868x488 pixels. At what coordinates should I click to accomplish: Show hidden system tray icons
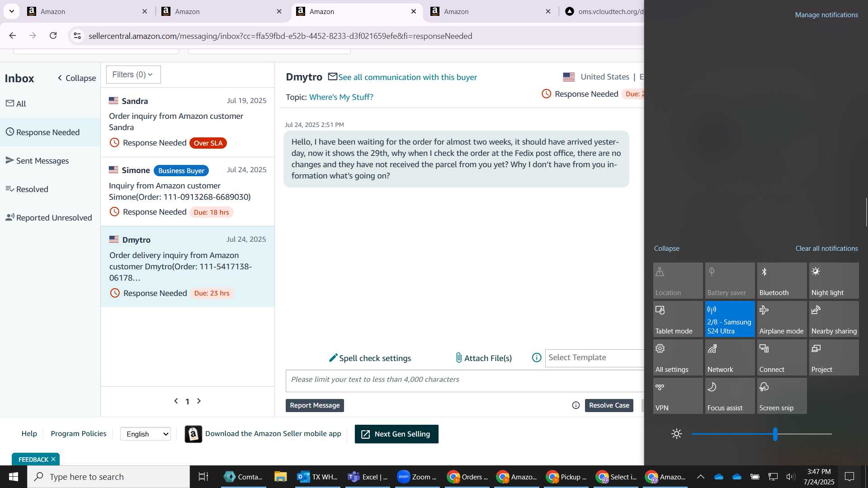pos(700,477)
